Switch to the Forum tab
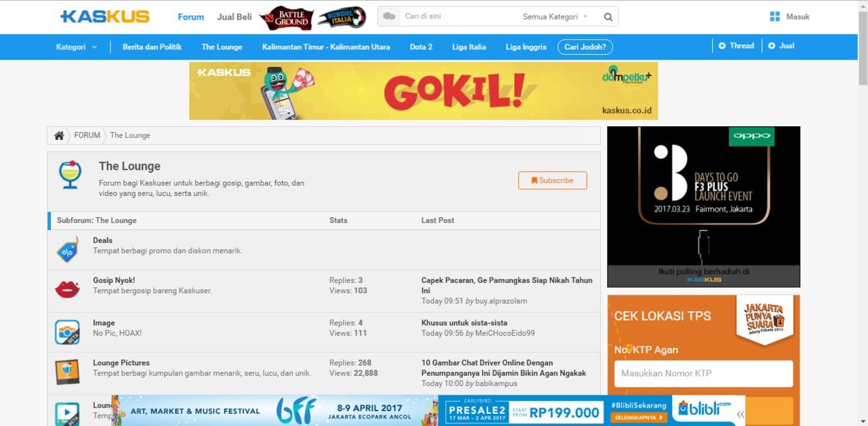This screenshot has height=426, width=868. (191, 17)
